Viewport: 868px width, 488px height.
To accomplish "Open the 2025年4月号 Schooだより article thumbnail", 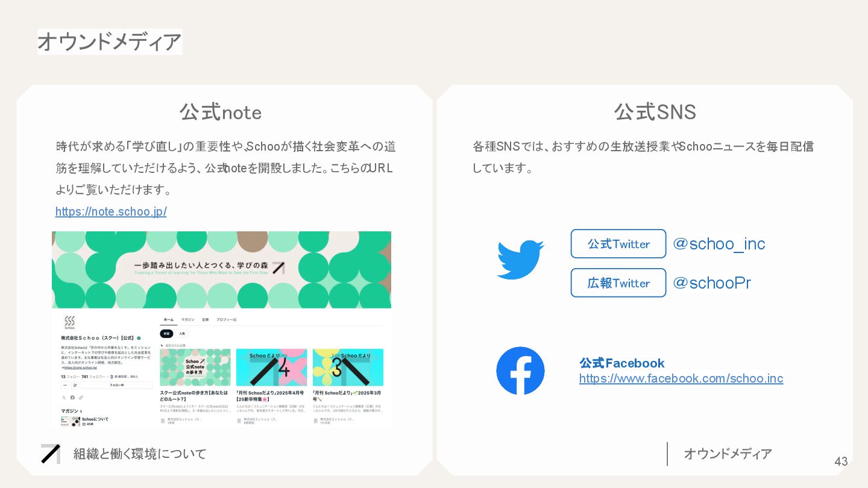I will point(271,367).
